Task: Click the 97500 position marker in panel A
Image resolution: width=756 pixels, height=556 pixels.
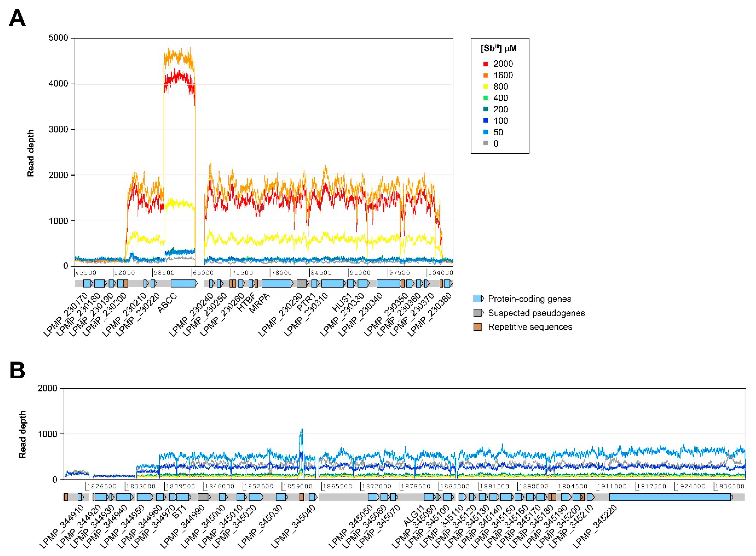Action: pos(399,273)
